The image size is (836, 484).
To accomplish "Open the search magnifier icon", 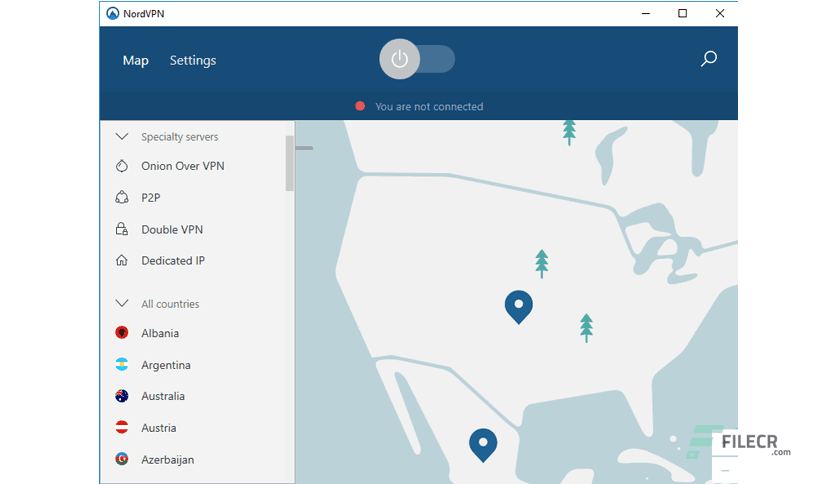I will pos(709,59).
